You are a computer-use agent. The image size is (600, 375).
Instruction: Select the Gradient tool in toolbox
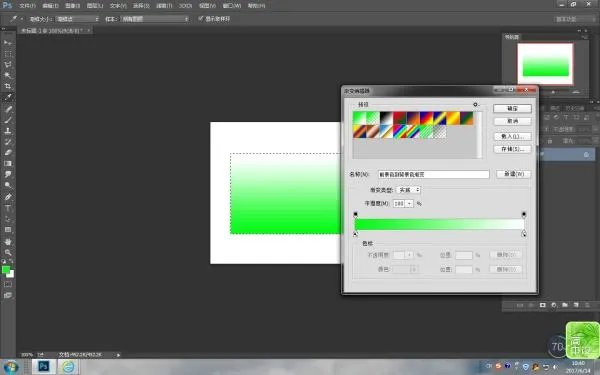8,163
